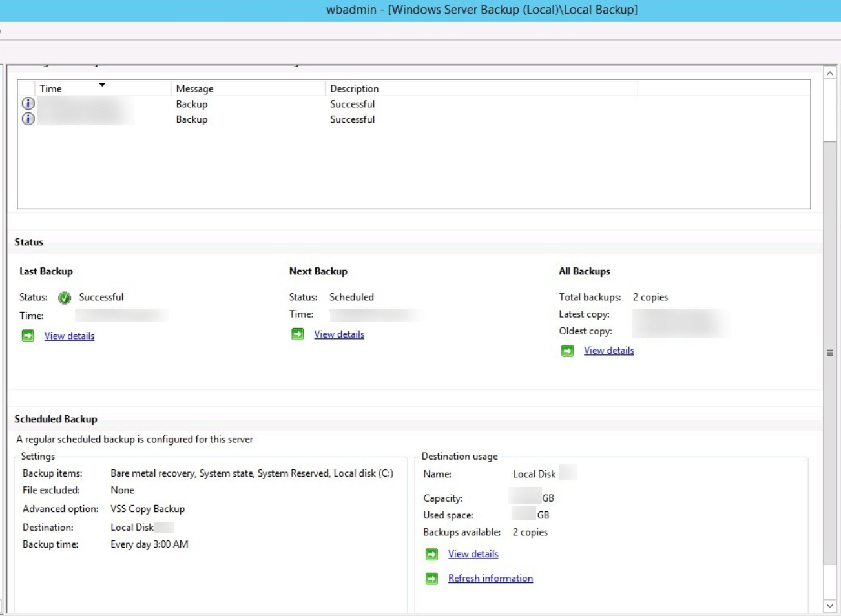Image resolution: width=841 pixels, height=616 pixels.
Task: Click the wbadmin window title bar text
Action: [482, 10]
